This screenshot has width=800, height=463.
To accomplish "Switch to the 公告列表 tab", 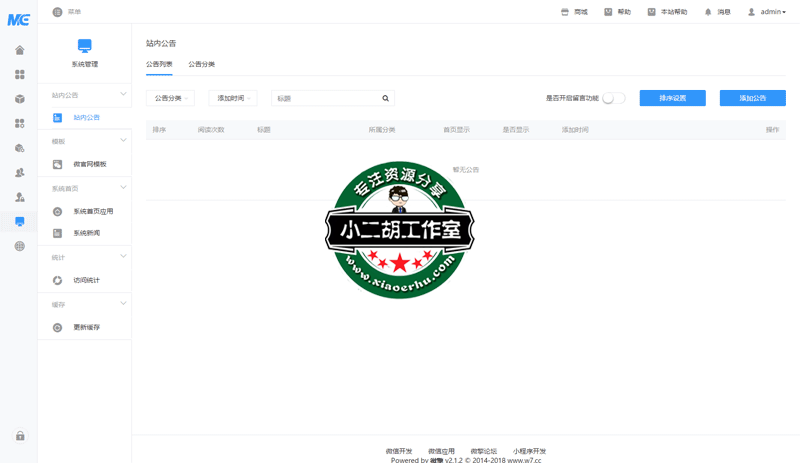I will pos(159,64).
